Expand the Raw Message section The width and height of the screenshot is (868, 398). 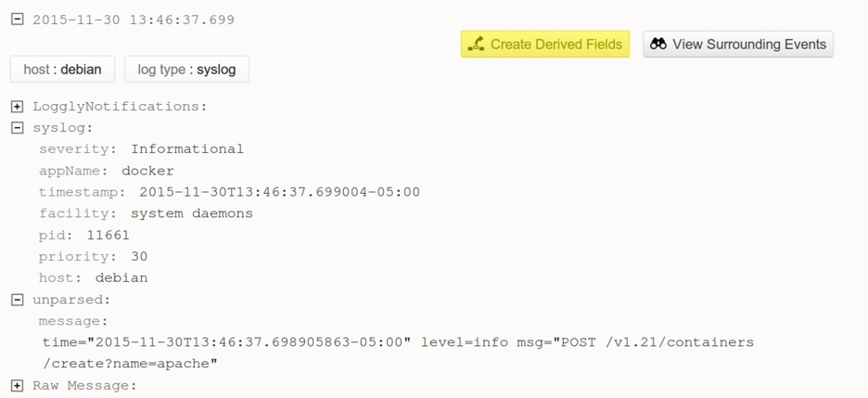coord(17,385)
